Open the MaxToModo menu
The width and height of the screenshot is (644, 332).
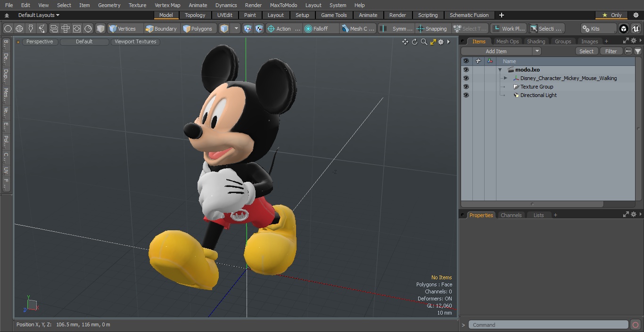(x=283, y=5)
